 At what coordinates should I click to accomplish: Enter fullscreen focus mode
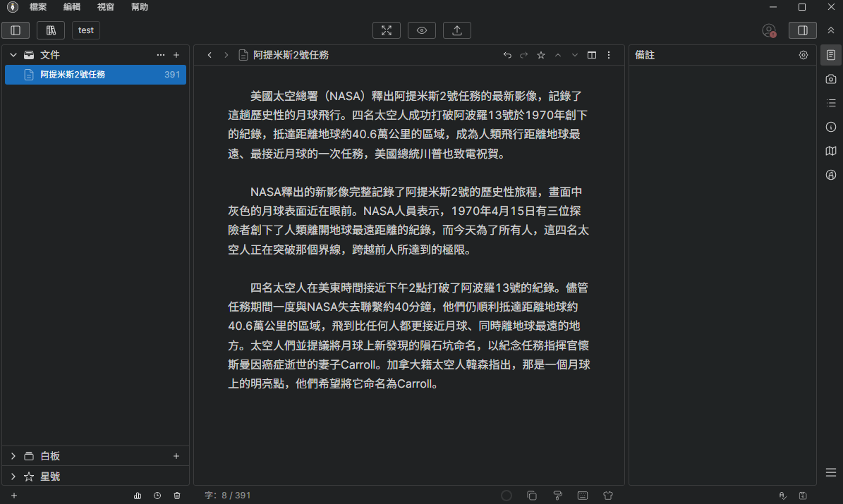coord(387,30)
